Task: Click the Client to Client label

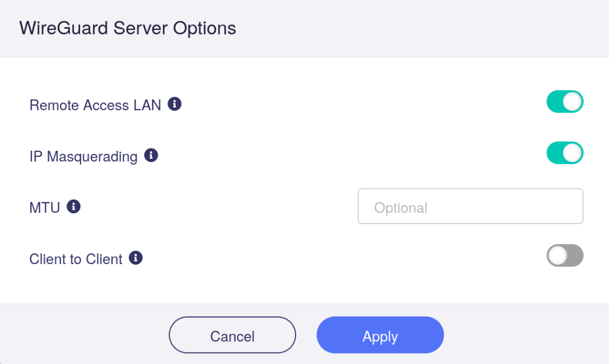Action: tap(76, 259)
